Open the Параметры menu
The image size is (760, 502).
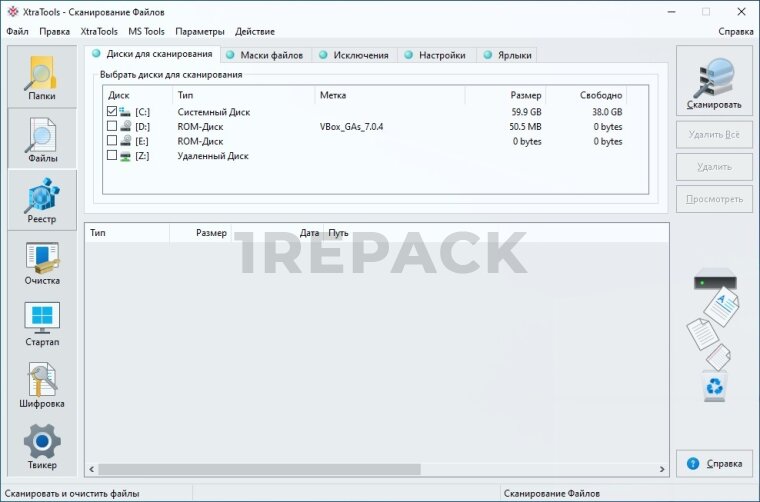click(199, 31)
